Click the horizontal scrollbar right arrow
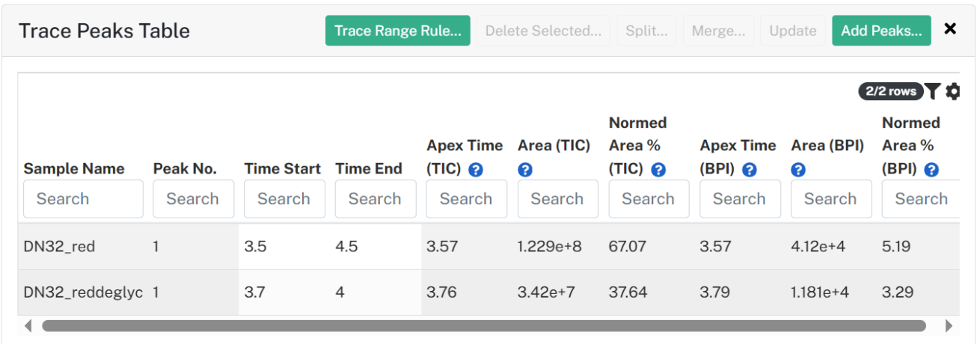 tap(949, 326)
